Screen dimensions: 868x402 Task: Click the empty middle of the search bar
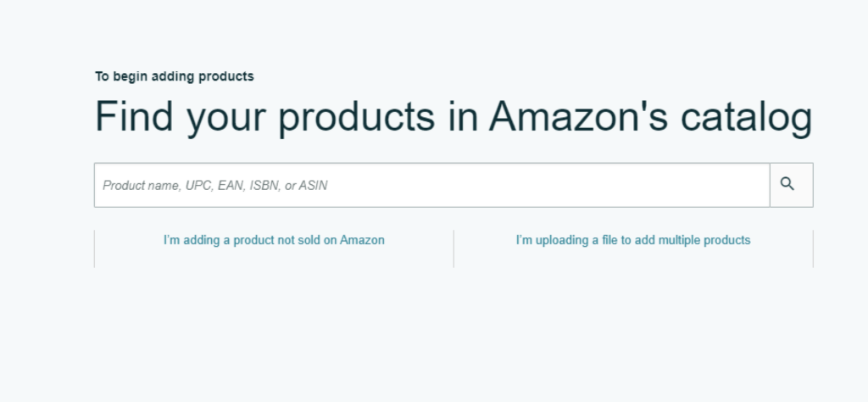point(542,185)
